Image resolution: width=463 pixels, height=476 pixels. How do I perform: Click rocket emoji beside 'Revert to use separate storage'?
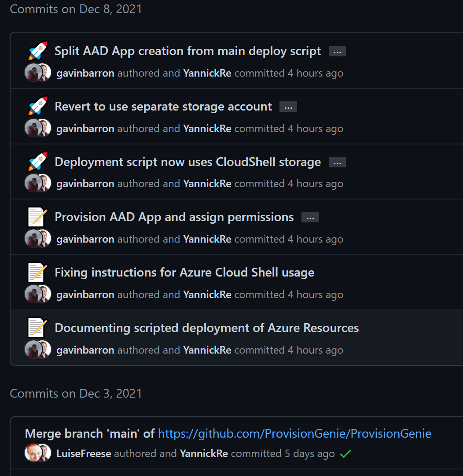37,106
